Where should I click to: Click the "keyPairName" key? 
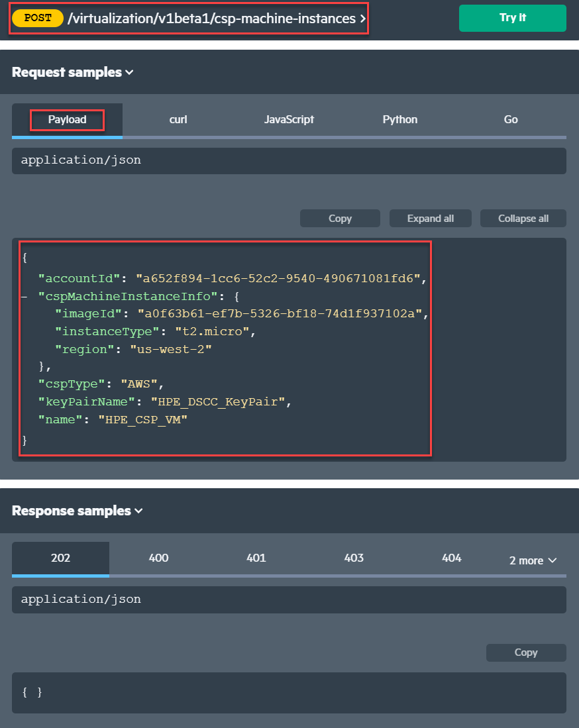86,402
